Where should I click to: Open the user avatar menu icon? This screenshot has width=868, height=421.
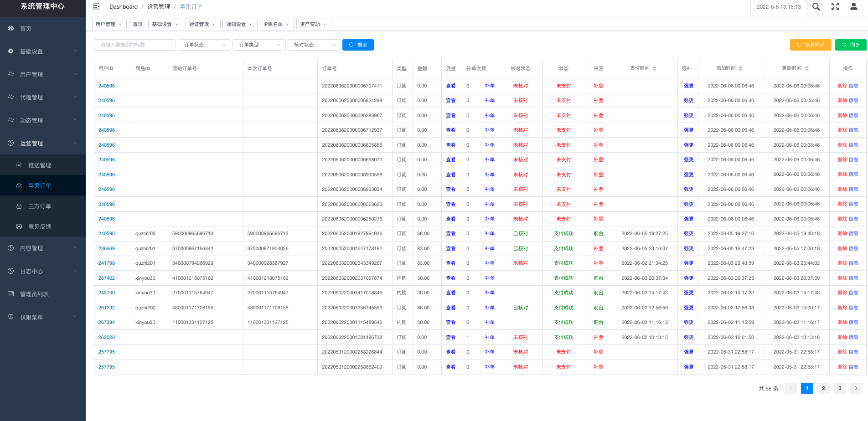[x=854, y=6]
